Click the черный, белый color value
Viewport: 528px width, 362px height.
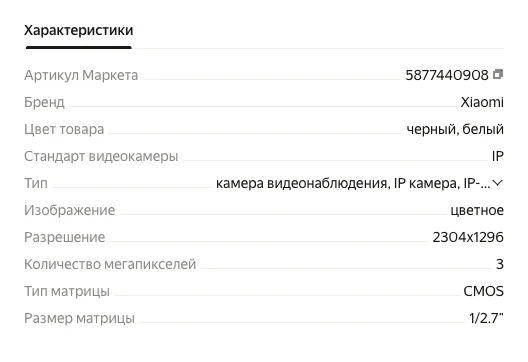(455, 129)
